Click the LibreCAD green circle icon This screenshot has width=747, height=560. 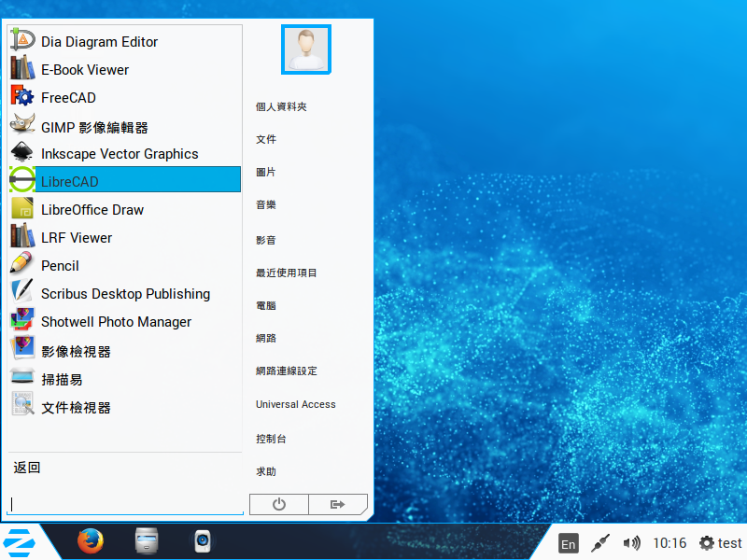(22, 179)
